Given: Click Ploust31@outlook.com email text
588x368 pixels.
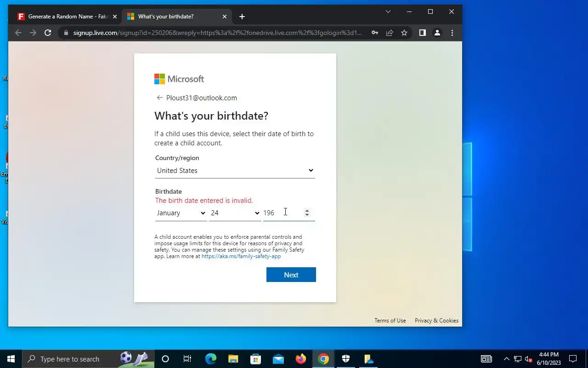Looking at the screenshot, I should 202,98.
